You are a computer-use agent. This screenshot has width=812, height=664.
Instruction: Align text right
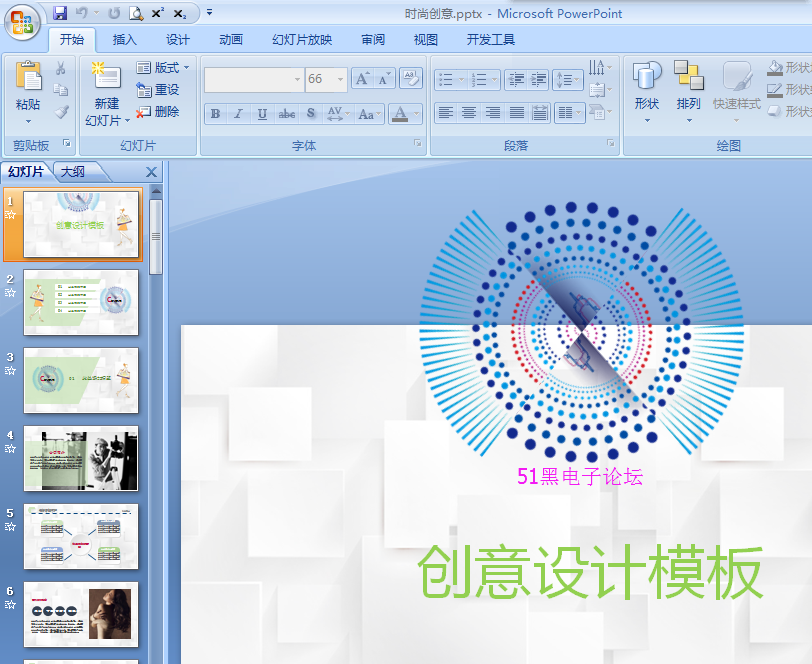point(493,112)
